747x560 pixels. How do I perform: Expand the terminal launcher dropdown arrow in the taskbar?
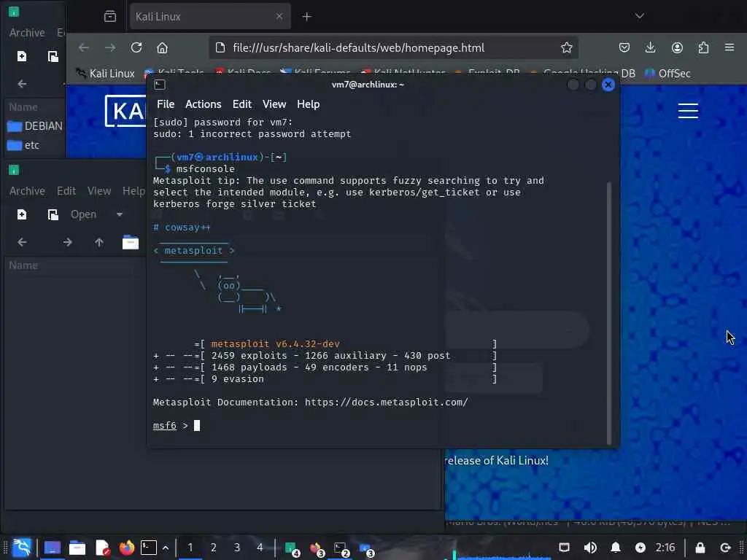[x=166, y=548]
